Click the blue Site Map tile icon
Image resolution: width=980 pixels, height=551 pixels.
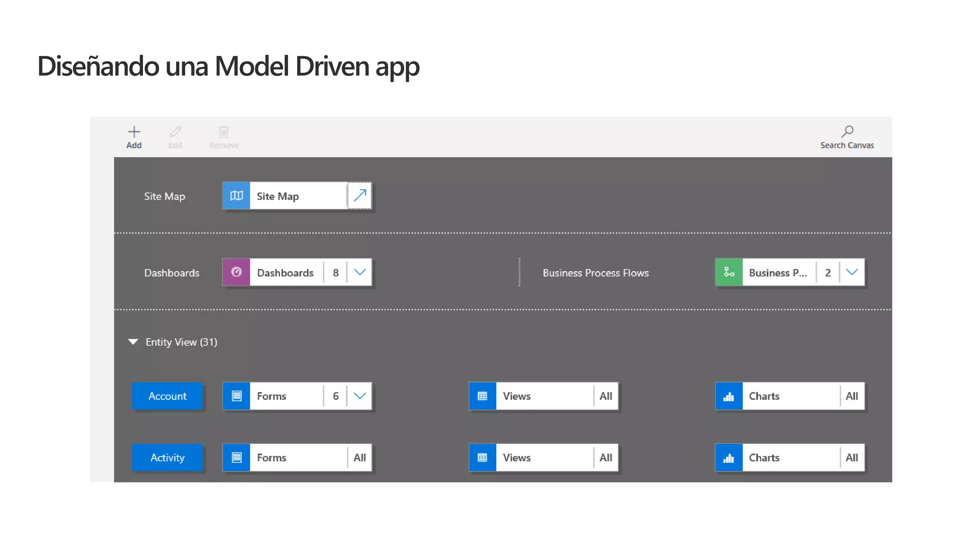point(236,196)
